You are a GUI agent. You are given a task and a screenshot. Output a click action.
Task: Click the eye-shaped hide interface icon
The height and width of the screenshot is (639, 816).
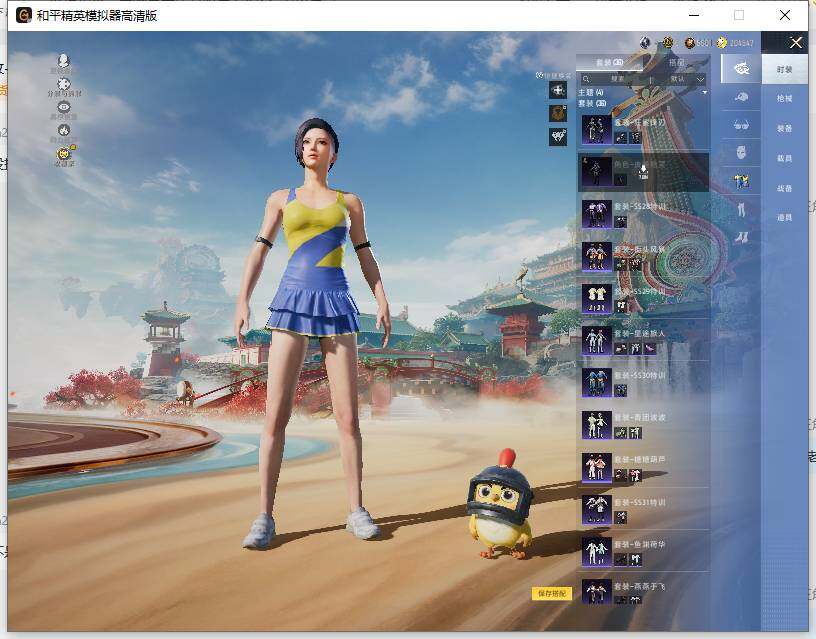pos(64,107)
